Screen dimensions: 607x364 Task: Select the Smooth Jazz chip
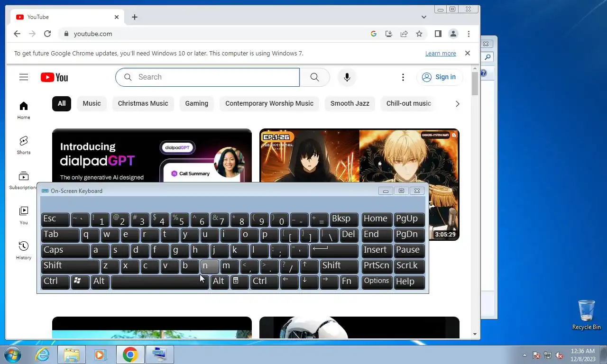(x=350, y=103)
